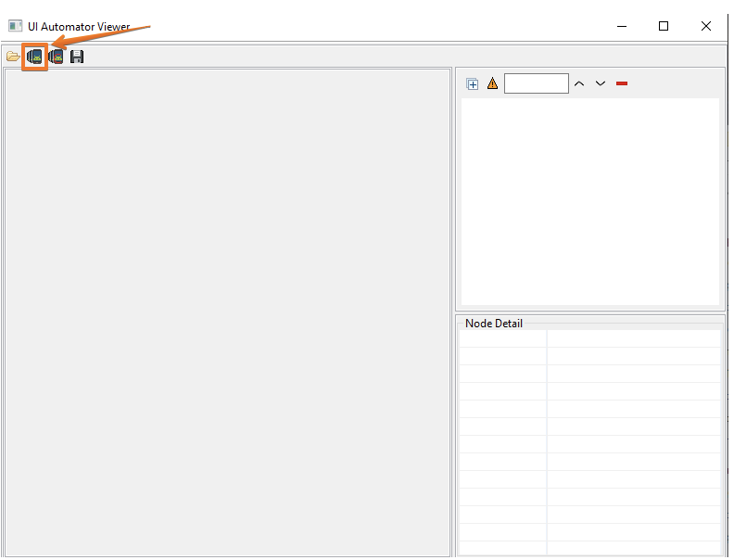Go to next search result down arrow
This screenshot has height=560, width=734.
coord(601,83)
